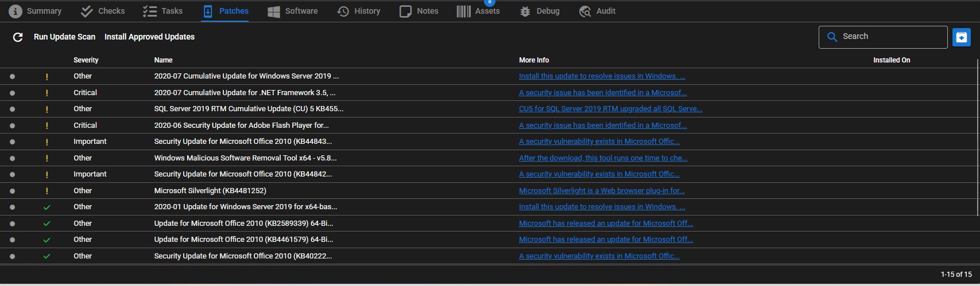The image size is (980, 286).
Task: Click warning icon on Windows Malicious Software Removal row
Action: pyautogui.click(x=47, y=158)
